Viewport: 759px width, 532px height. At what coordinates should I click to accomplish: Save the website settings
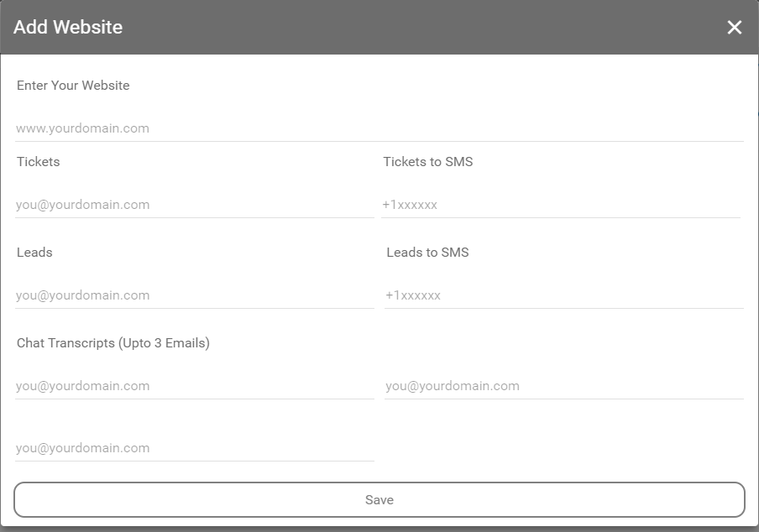tap(379, 499)
